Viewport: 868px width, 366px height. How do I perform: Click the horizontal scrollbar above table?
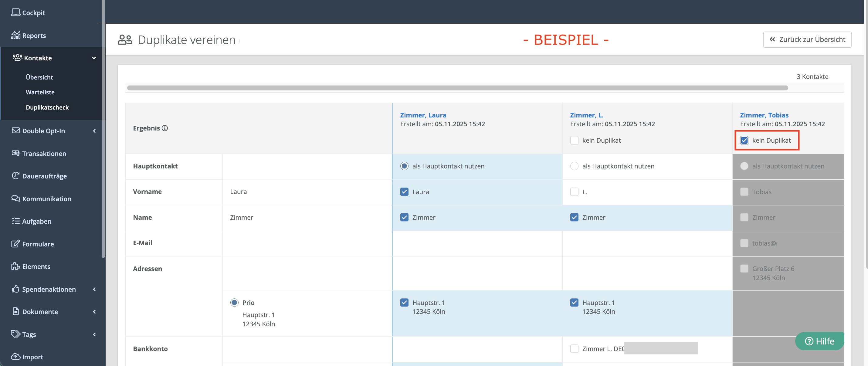pyautogui.click(x=457, y=88)
